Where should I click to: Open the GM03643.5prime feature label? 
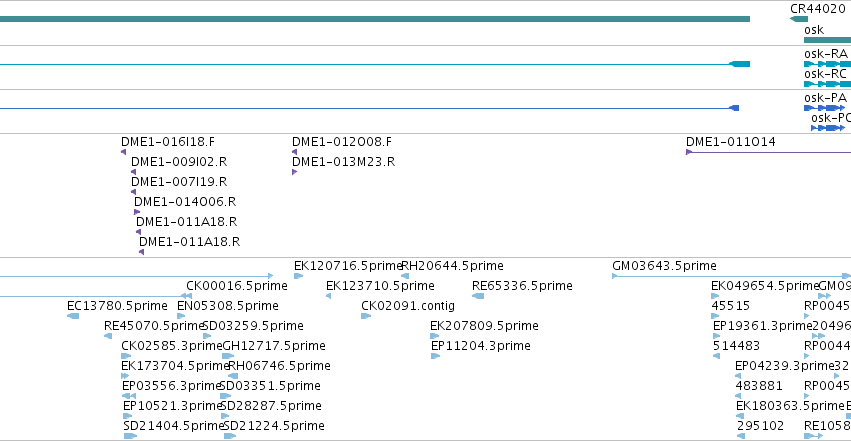pyautogui.click(x=664, y=266)
